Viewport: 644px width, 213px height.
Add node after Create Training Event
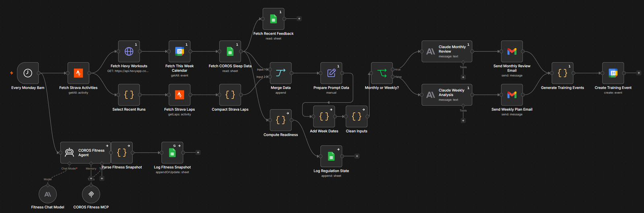point(639,73)
